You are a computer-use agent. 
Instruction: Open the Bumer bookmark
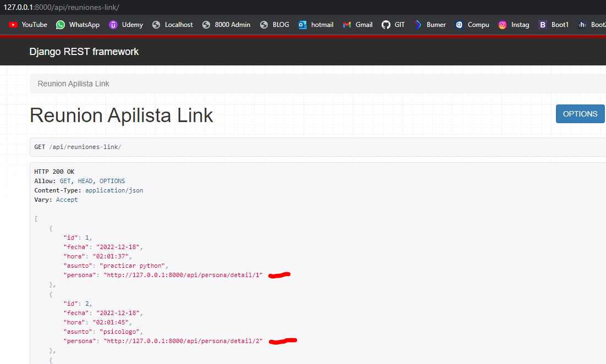coord(430,25)
